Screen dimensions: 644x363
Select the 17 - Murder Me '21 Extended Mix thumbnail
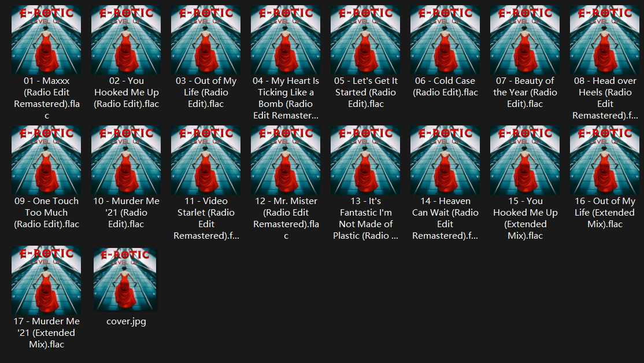tap(46, 280)
